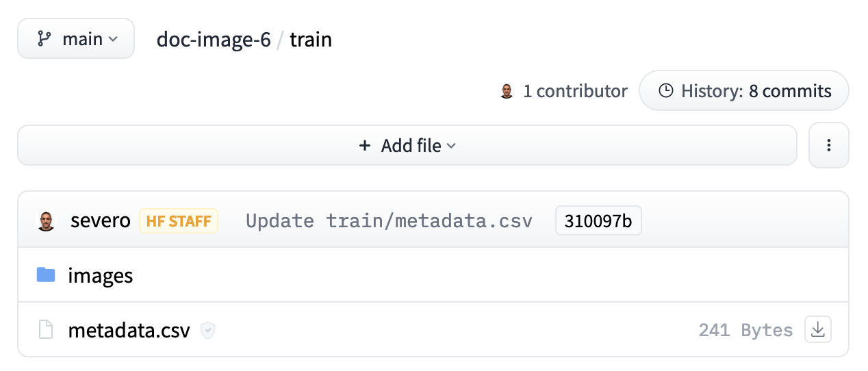Click the plus icon in Add file

pyautogui.click(x=365, y=146)
